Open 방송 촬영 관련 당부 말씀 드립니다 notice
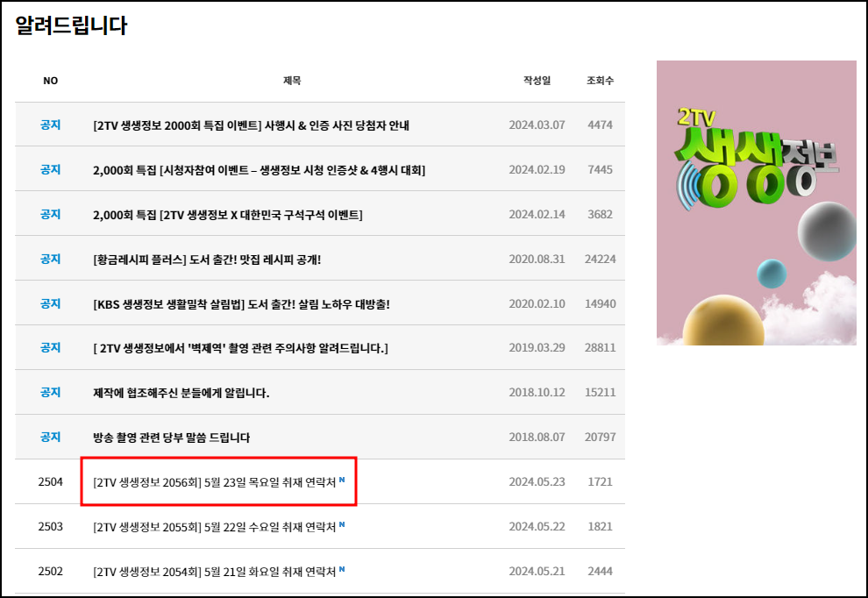 click(x=172, y=438)
